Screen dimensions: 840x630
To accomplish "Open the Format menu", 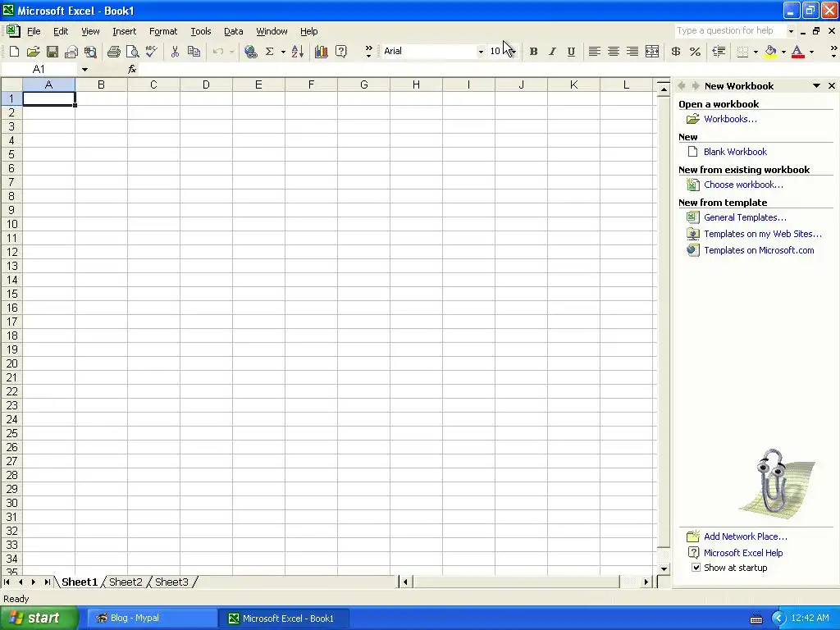I will 163,31.
